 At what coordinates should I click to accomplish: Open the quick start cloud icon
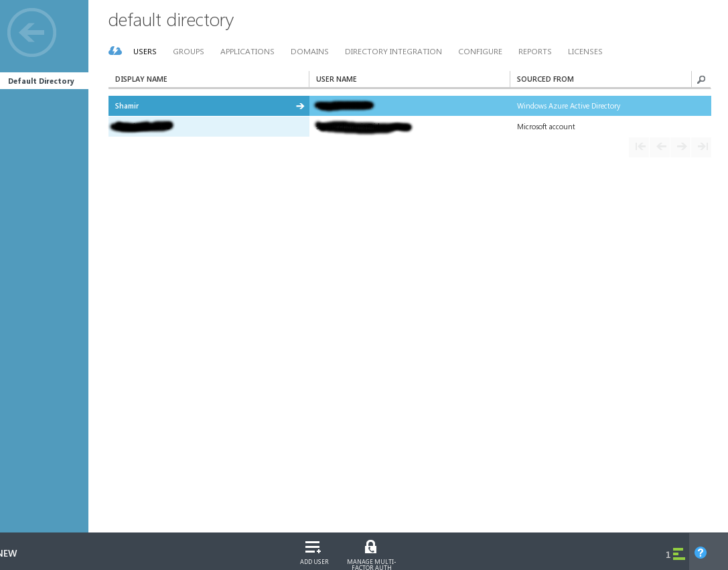pos(115,51)
